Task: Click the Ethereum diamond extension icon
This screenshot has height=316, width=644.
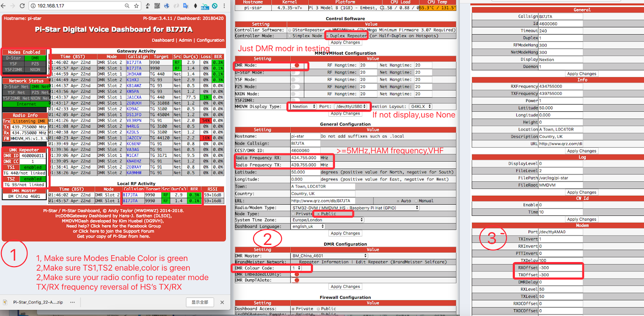Action: coord(196,6)
